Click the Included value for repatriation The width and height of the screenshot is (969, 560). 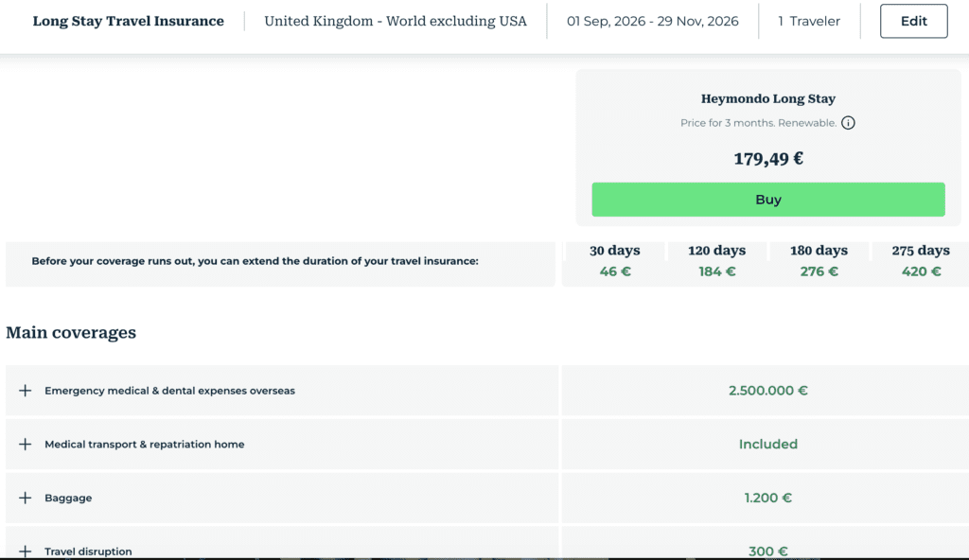[x=767, y=445]
